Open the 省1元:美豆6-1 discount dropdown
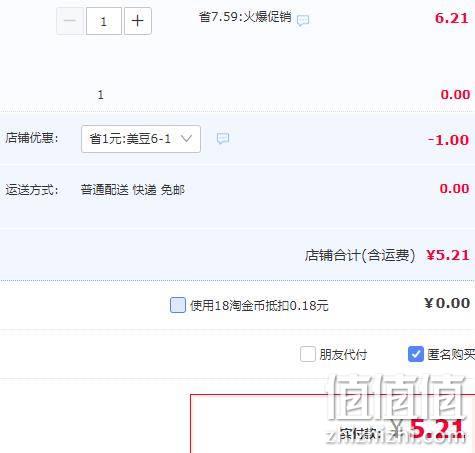The height and width of the screenshot is (453, 475). 141,139
